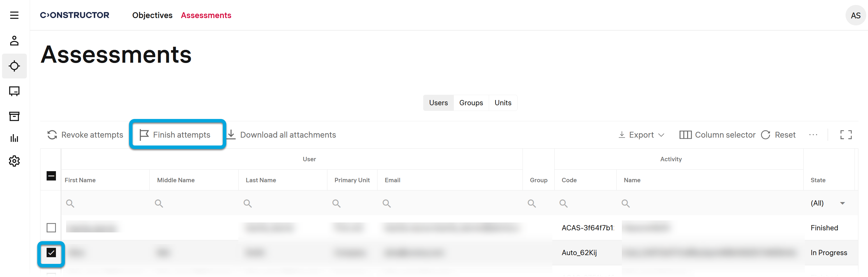Open the hamburger navigation menu
Screen dimensions: 868x277
[14, 15]
